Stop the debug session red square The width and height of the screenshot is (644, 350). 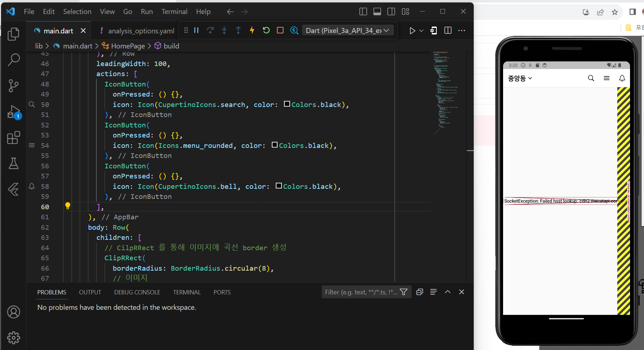coord(280,31)
